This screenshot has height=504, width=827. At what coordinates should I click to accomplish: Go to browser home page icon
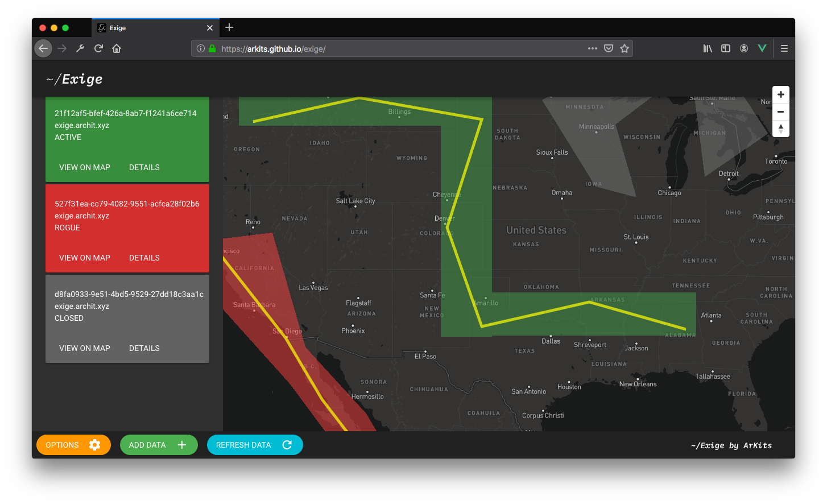(117, 49)
